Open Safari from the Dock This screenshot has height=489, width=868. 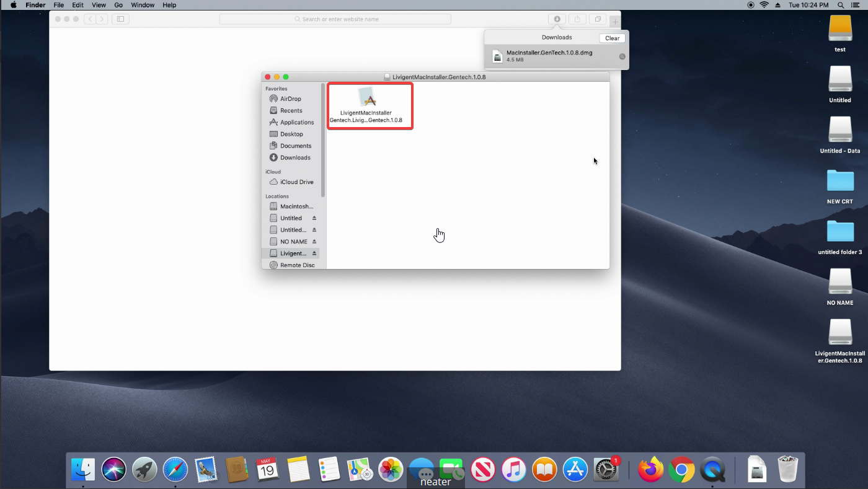coord(175,470)
